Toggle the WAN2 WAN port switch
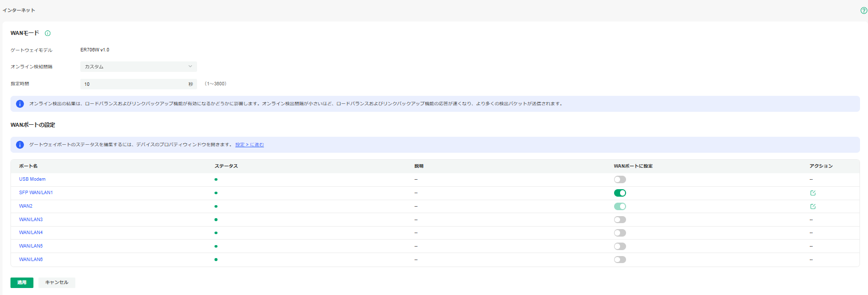 620,207
